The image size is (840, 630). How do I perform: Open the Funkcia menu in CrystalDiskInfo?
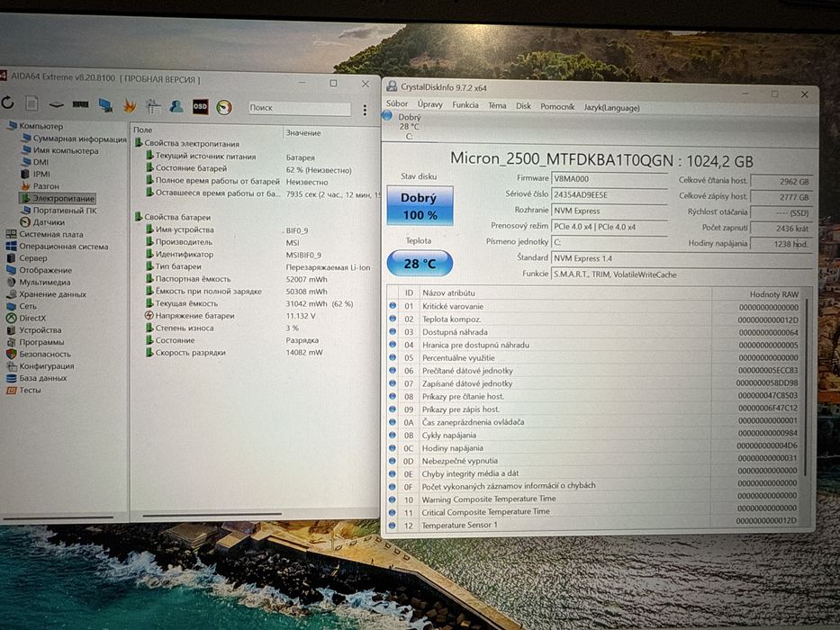[465, 105]
